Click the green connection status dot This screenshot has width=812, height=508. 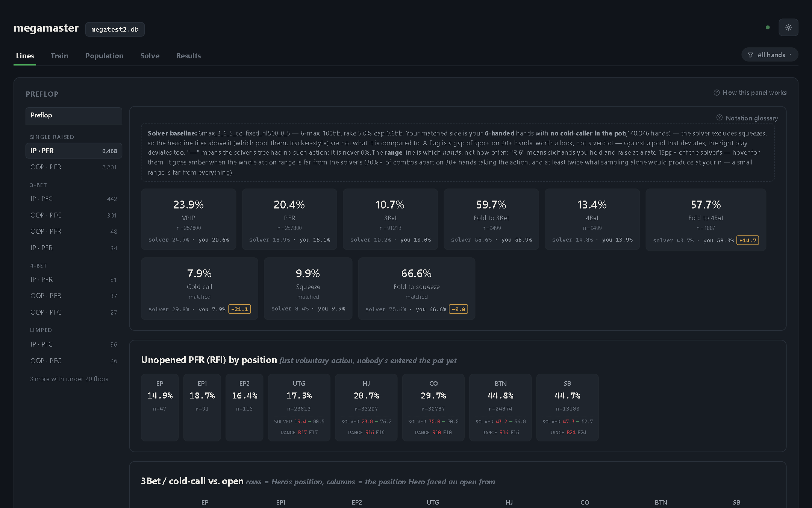(x=768, y=27)
